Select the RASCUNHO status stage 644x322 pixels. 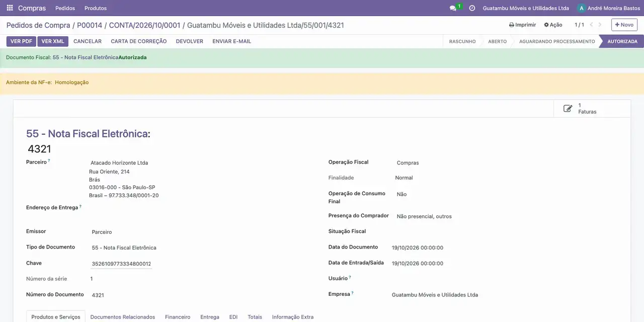[x=462, y=41]
